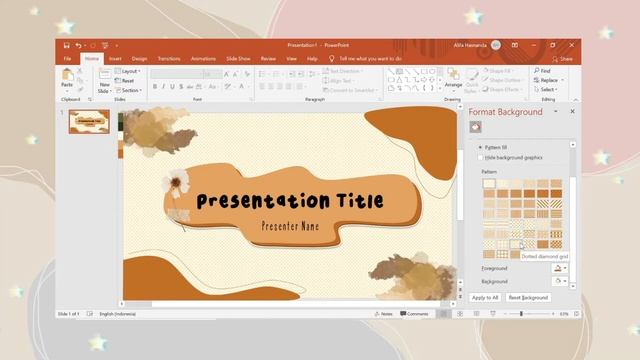Toggle text shadow formatting

click(x=181, y=87)
